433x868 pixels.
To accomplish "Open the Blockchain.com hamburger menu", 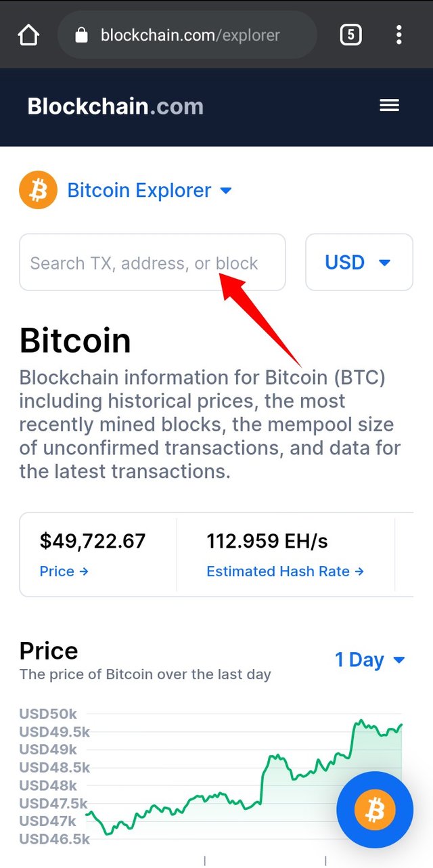I will 389,106.
